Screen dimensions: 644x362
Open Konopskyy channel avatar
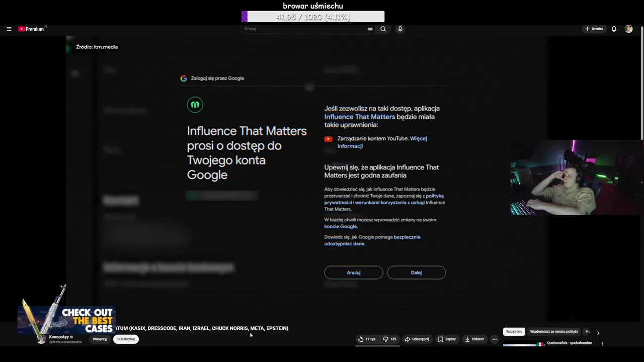[42, 339]
